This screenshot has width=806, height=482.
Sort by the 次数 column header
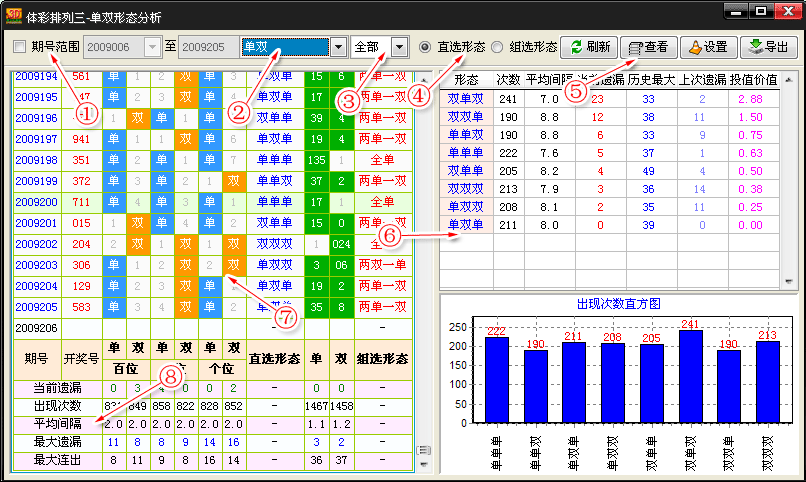pyautogui.click(x=508, y=80)
